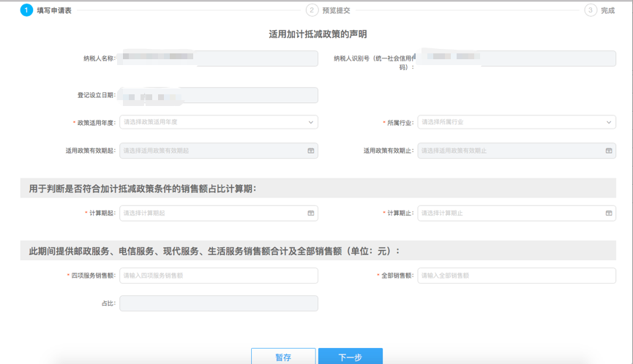Image resolution: width=633 pixels, height=364 pixels.
Task: Click step 3 circle 完成
Action: point(591,10)
